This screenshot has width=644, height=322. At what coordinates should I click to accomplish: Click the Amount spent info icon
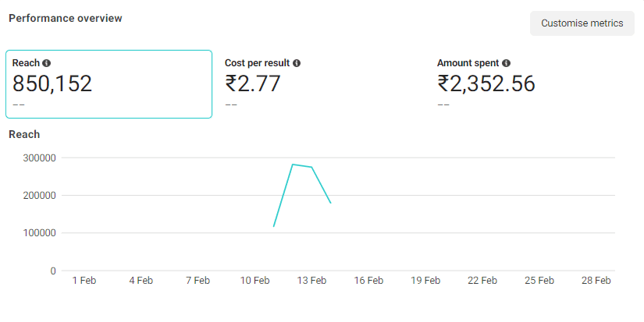(x=507, y=63)
